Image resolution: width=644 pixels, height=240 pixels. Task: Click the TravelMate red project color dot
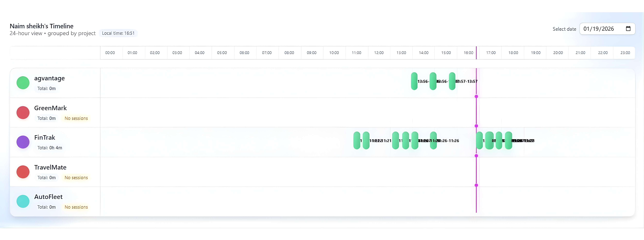click(23, 172)
